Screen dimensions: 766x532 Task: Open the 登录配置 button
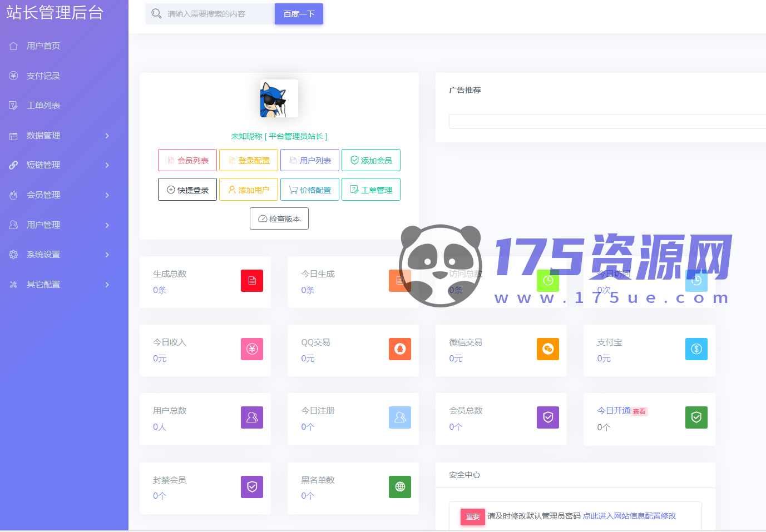(x=249, y=160)
